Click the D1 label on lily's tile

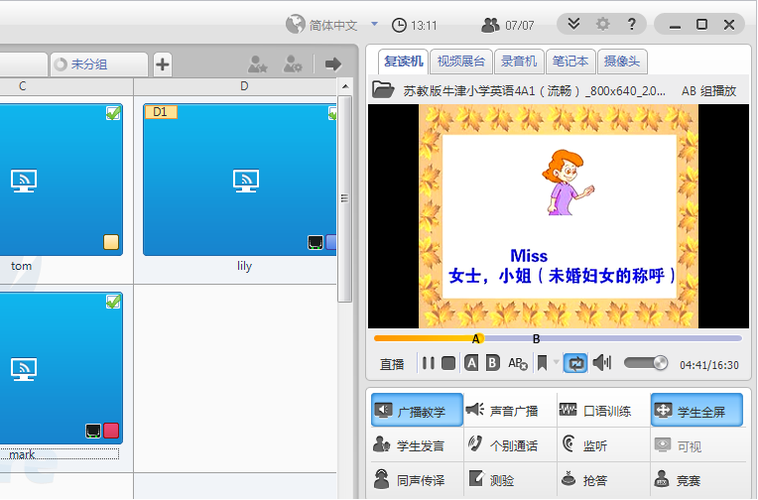[x=160, y=112]
